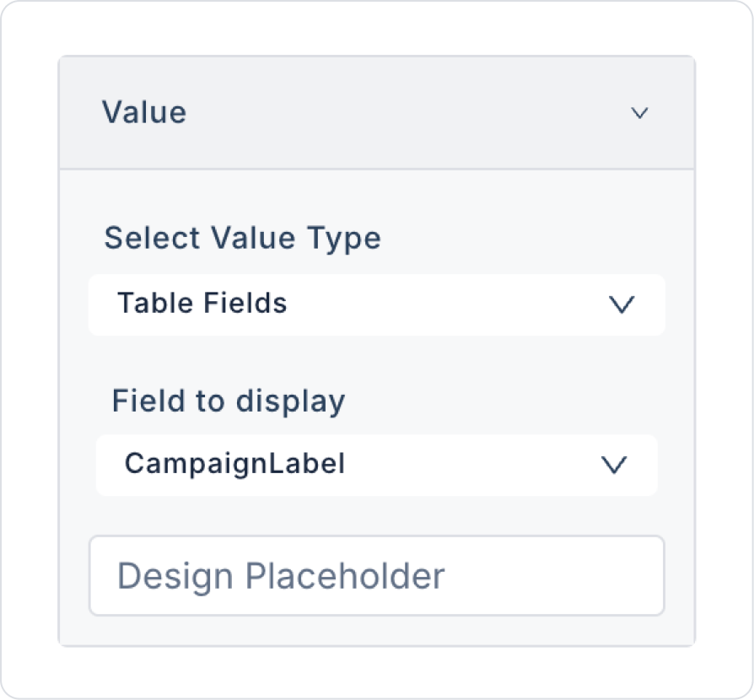Toggle the Value panel expander
The image size is (754, 700).
(639, 113)
